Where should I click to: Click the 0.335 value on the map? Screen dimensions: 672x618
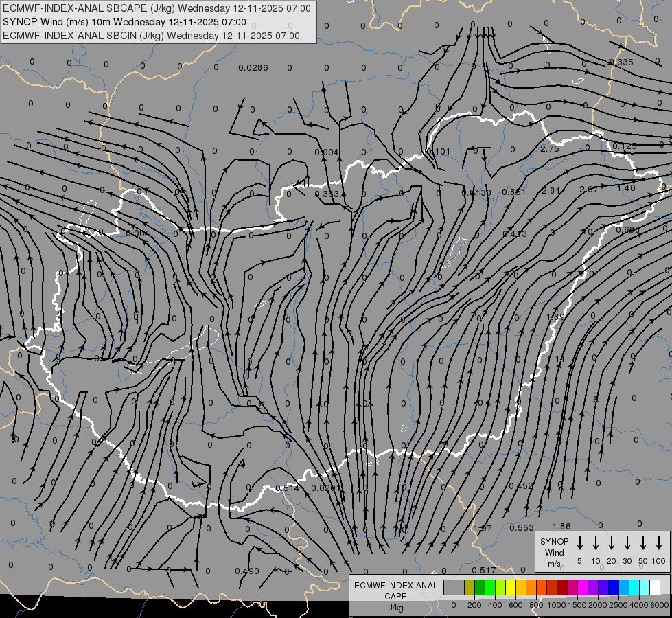pos(621,62)
